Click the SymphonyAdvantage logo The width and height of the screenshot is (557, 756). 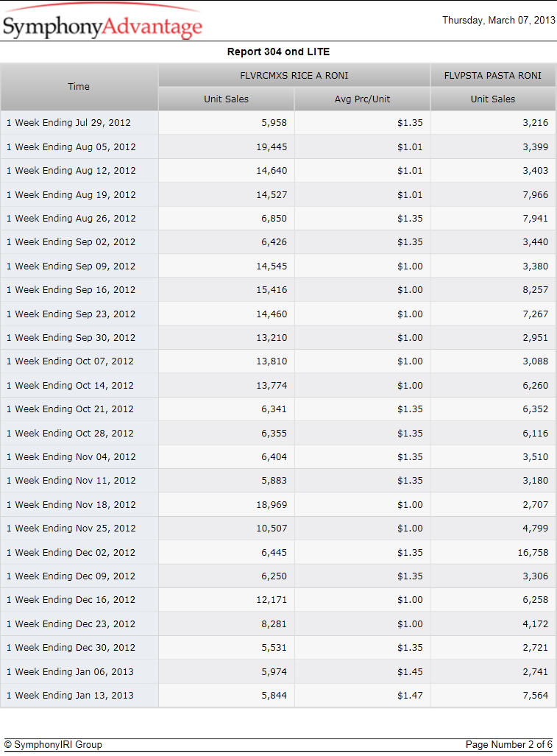(x=102, y=21)
